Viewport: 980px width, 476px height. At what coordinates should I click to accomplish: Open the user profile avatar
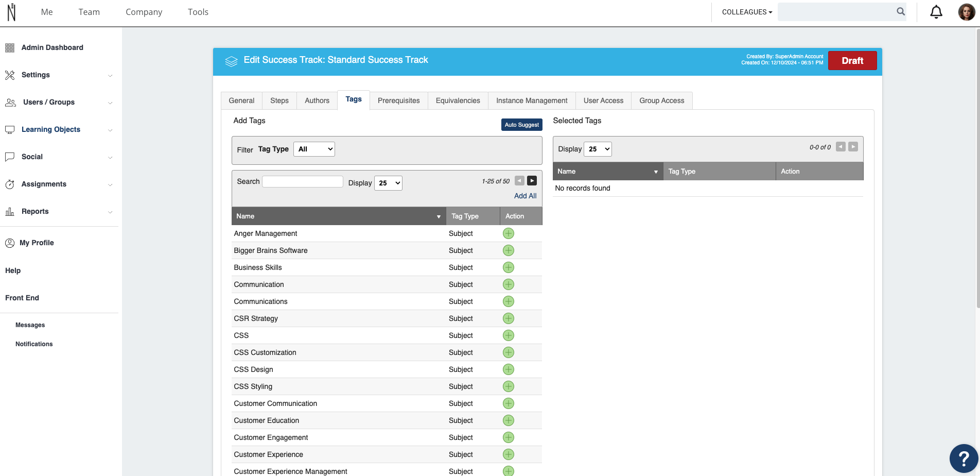[x=967, y=12]
